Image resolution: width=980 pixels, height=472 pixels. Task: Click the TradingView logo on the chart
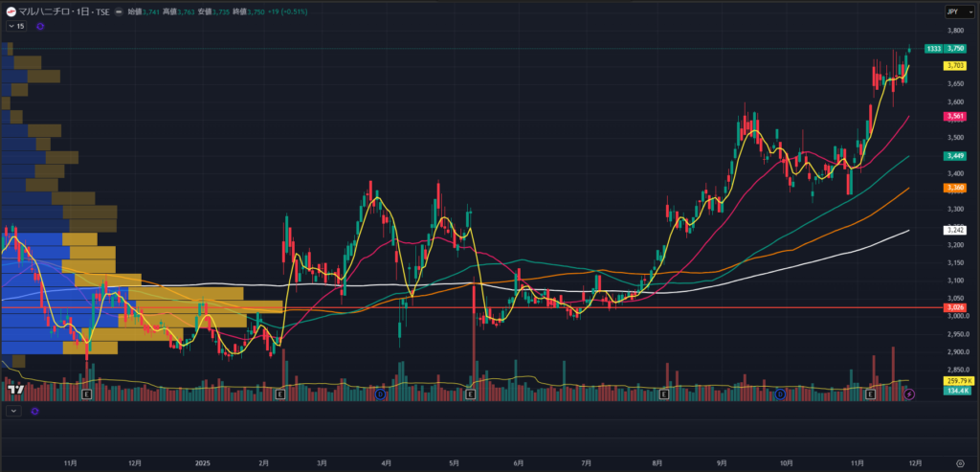point(15,389)
